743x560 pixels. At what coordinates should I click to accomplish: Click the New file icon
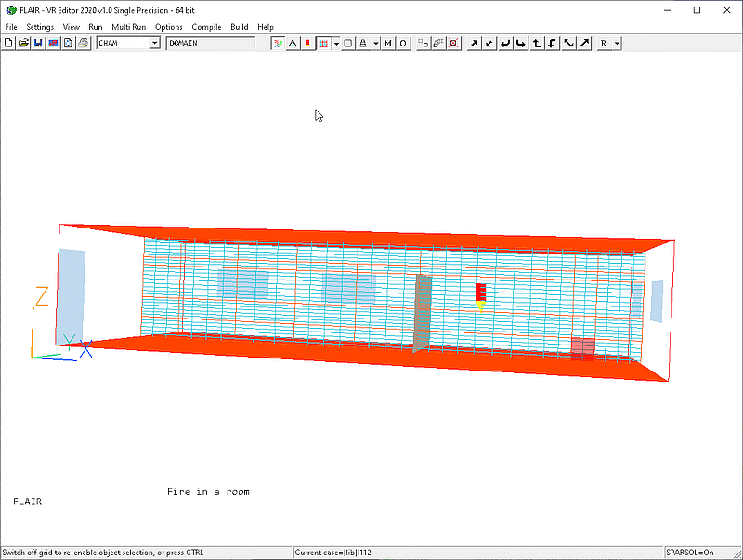point(8,43)
